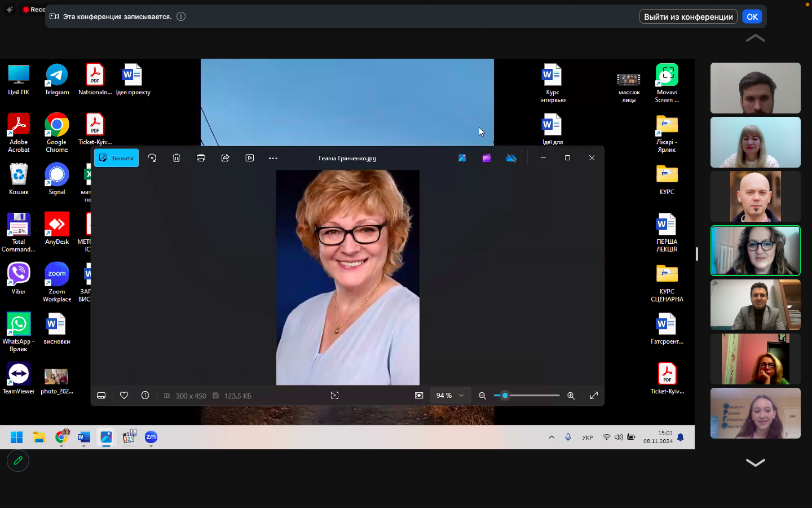This screenshot has height=508, width=812.
Task: Start slideshow from the toolbar icon
Action: click(x=250, y=158)
